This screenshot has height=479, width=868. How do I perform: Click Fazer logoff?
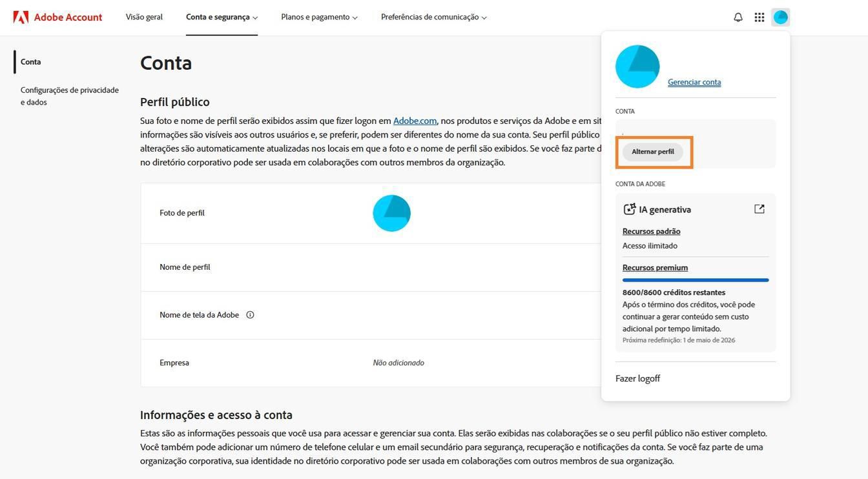[x=637, y=378]
